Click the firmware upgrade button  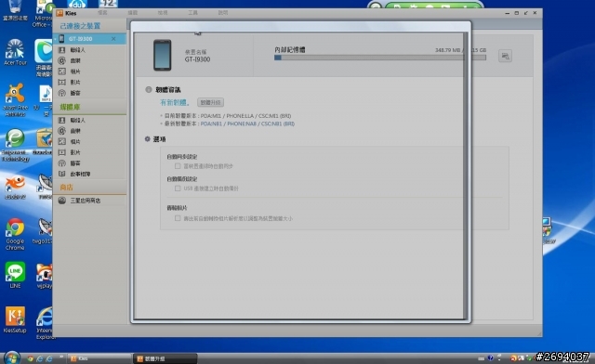click(x=211, y=102)
